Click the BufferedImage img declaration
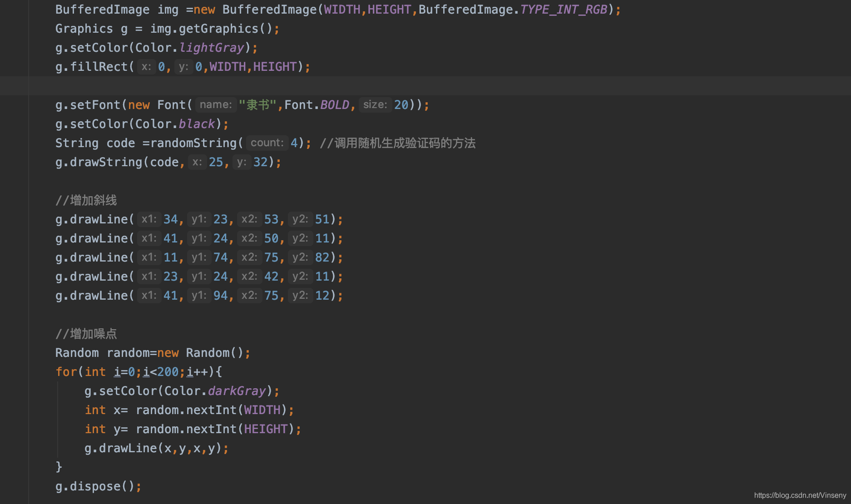 point(117,10)
